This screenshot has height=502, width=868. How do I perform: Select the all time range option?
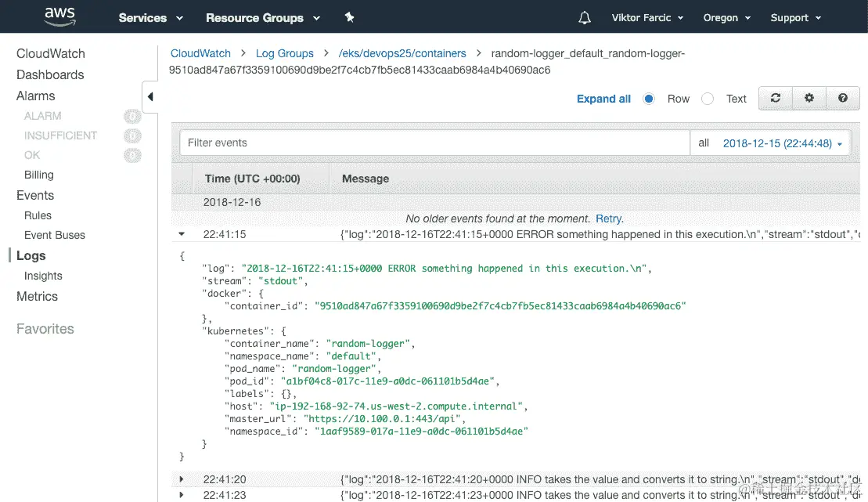coord(704,143)
